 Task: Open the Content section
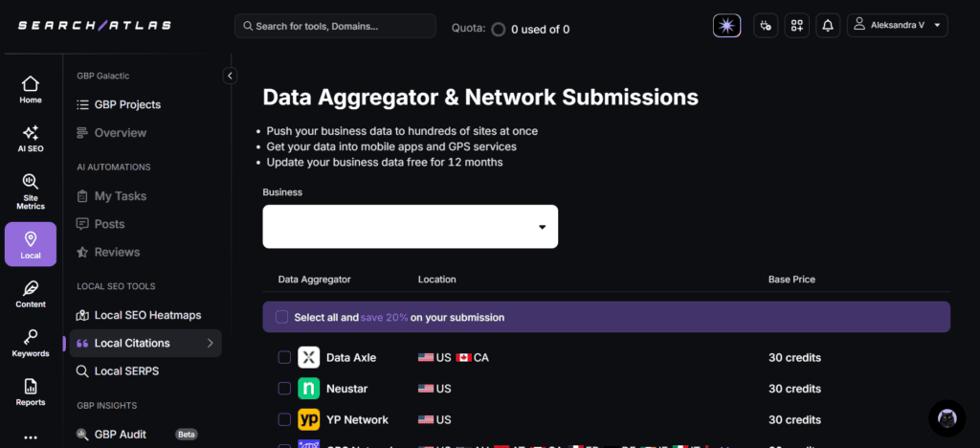tap(30, 294)
